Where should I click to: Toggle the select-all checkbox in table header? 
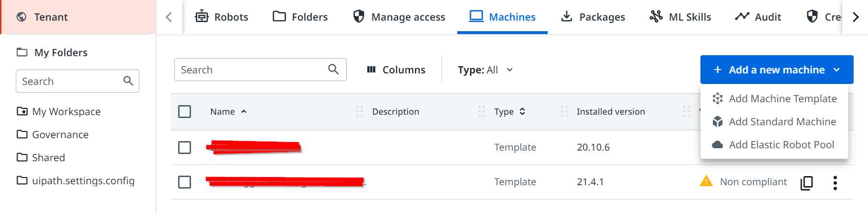(x=184, y=112)
